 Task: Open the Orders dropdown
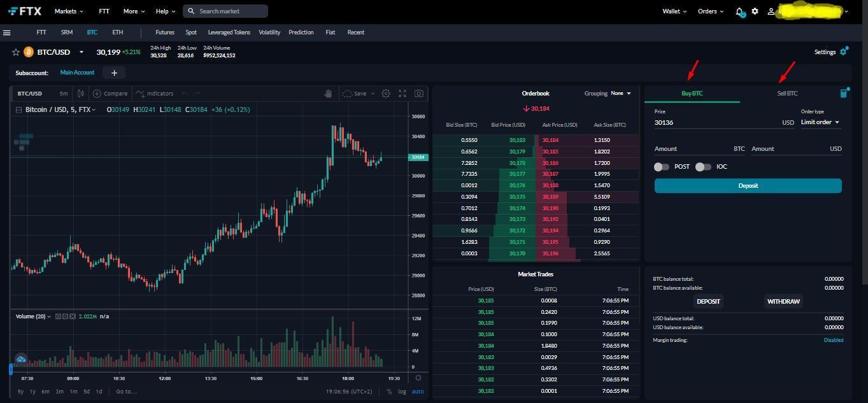point(711,11)
